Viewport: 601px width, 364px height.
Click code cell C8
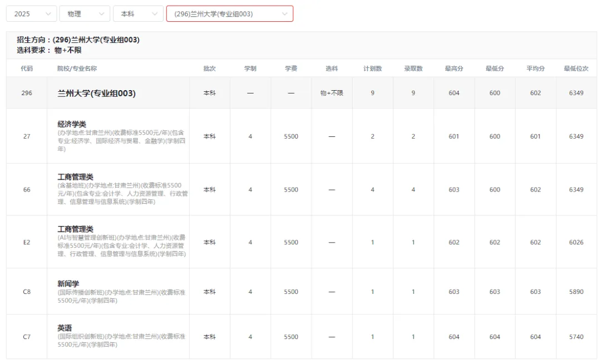pos(27,292)
